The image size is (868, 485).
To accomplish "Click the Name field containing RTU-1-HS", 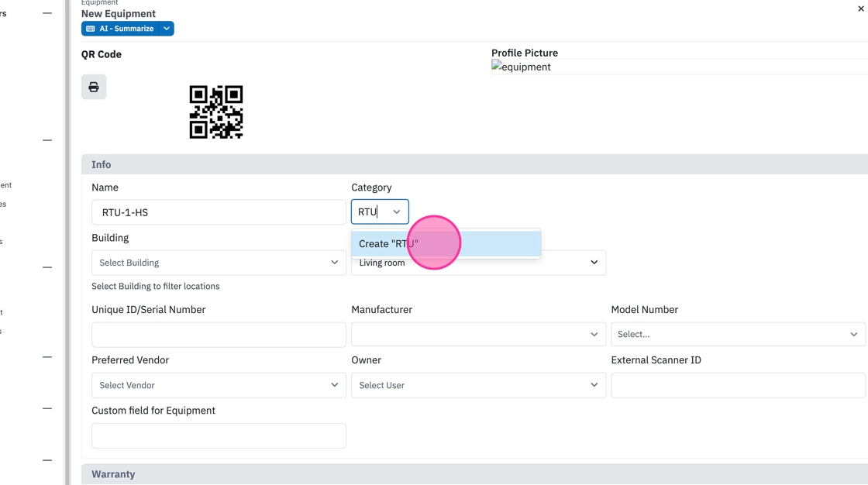I will (219, 212).
